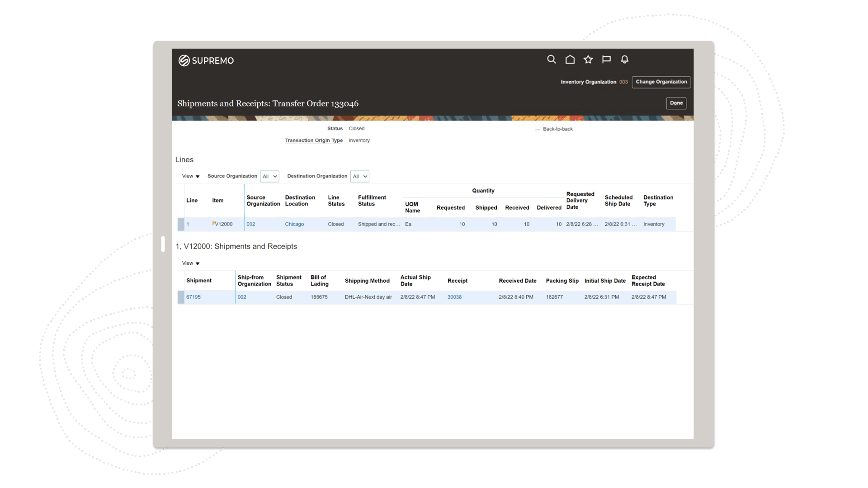Image resolution: width=868 pixels, height=488 pixels.
Task: Click the 002 ship-from organization link
Action: [x=242, y=297]
